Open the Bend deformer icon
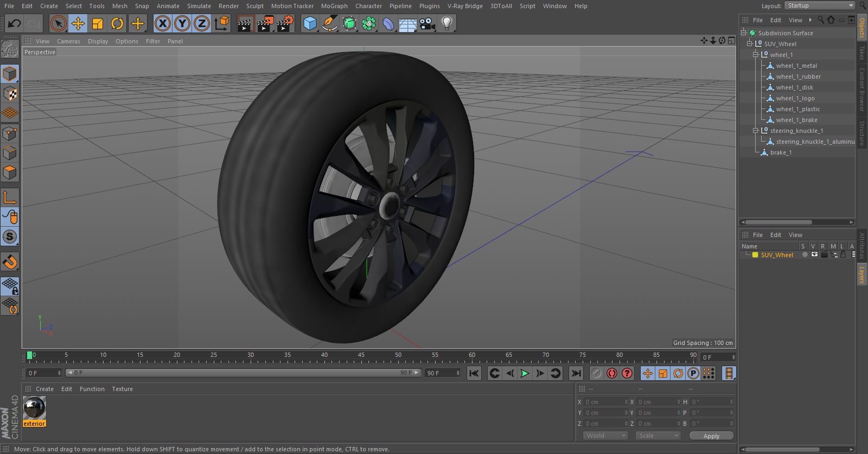This screenshot has width=868, height=454. (x=388, y=23)
